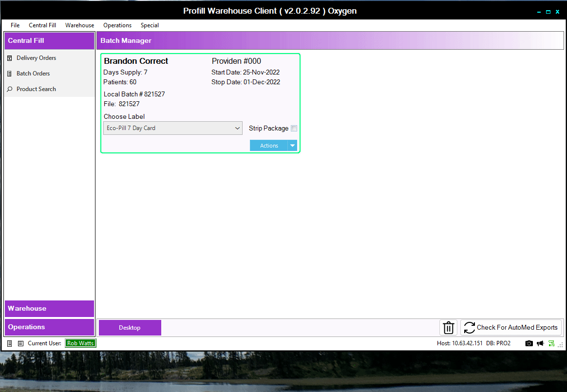Click the Patients: 60 text
Image resolution: width=567 pixels, height=392 pixels.
tap(120, 82)
